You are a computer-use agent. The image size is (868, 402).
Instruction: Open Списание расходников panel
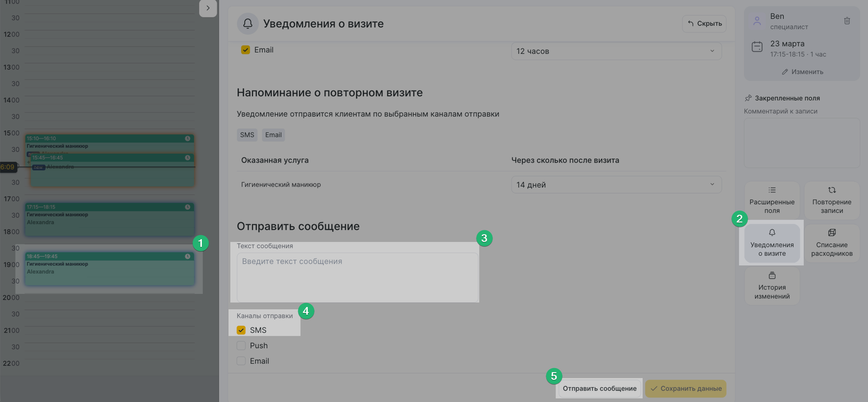831,243
